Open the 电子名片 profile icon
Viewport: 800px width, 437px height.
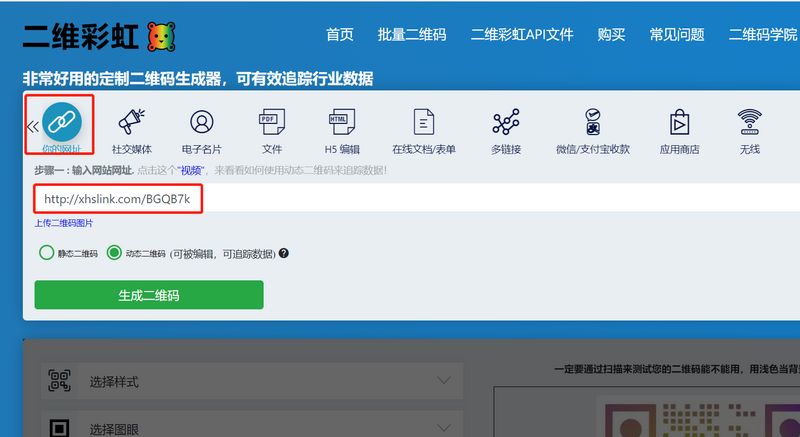202,122
